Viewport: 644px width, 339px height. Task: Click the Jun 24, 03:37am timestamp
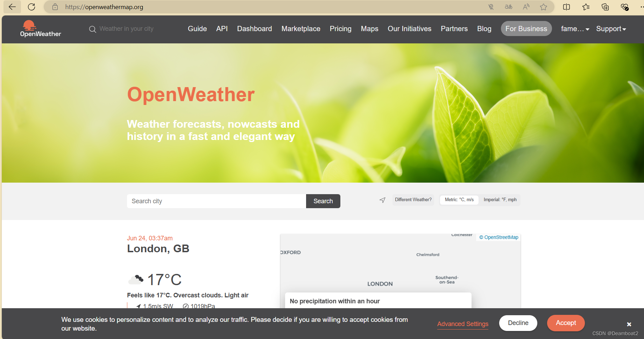point(150,238)
